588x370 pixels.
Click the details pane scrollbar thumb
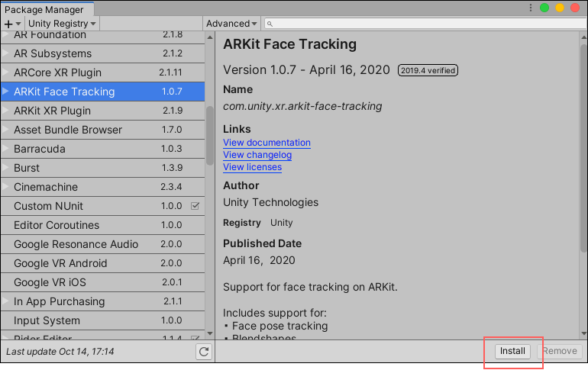point(583,148)
